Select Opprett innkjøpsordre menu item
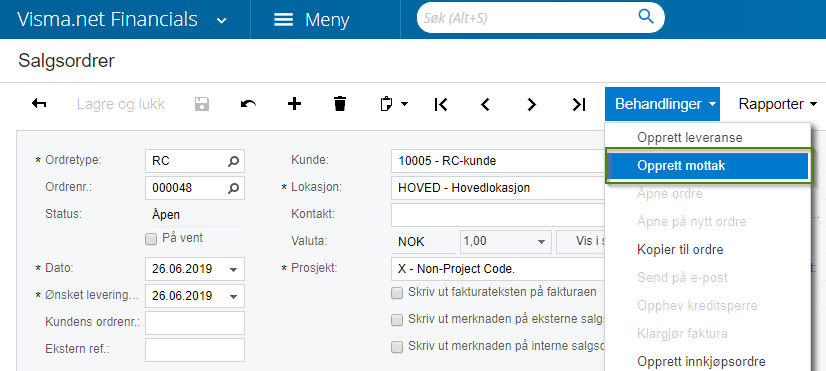Screen dimensions: 826x371 [x=701, y=362]
